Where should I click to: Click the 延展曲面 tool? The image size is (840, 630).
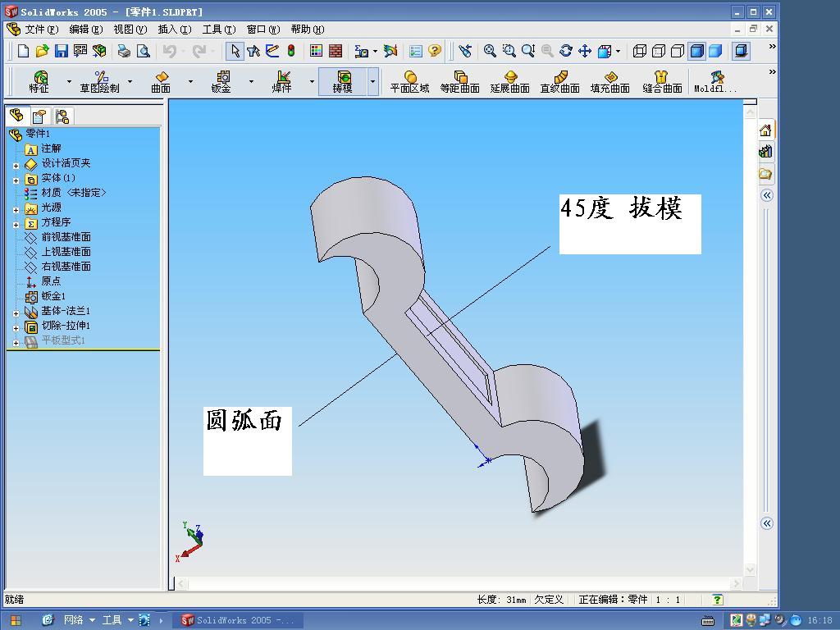510,81
